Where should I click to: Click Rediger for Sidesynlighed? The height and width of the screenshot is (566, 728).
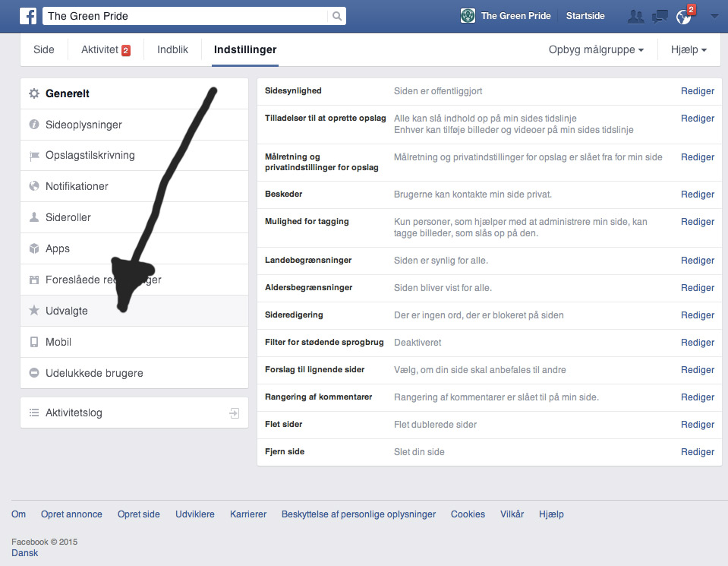coord(697,91)
